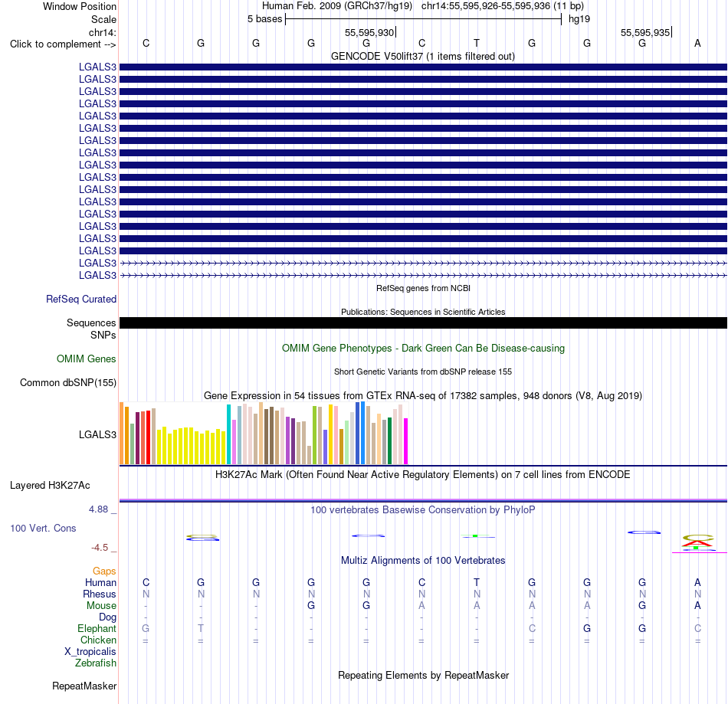Screen dimensions: 728x704
Task: Click the T base in the Elephant alignment row
Action: (x=201, y=628)
